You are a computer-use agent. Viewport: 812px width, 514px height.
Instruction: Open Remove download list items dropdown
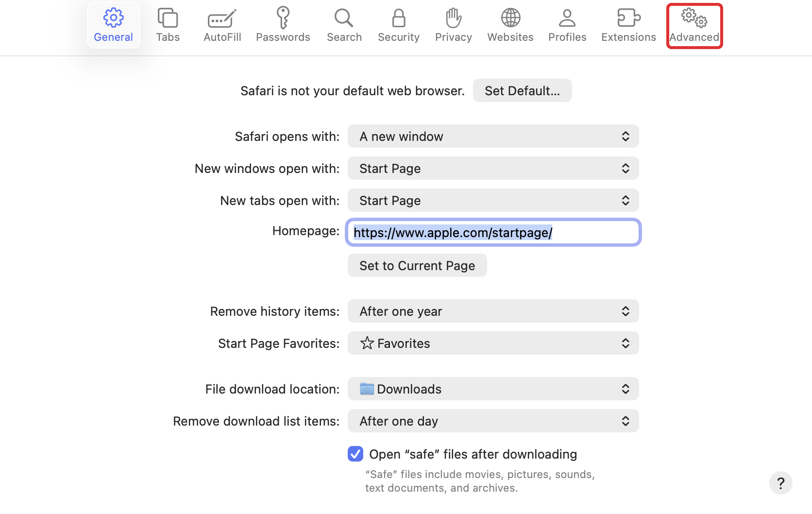click(x=493, y=421)
